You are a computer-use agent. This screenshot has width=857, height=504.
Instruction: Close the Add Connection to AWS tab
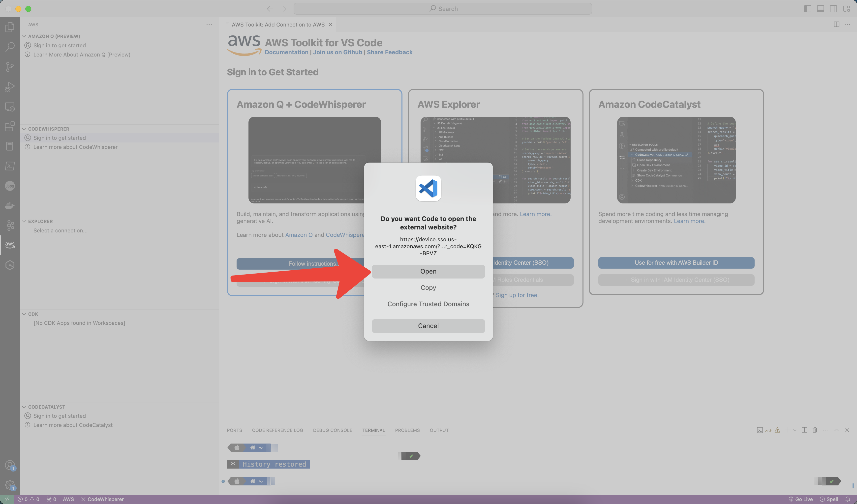coord(331,25)
